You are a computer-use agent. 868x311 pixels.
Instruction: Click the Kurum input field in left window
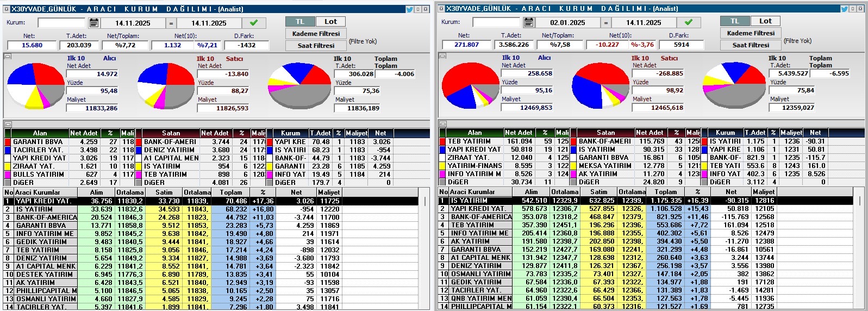61,23
